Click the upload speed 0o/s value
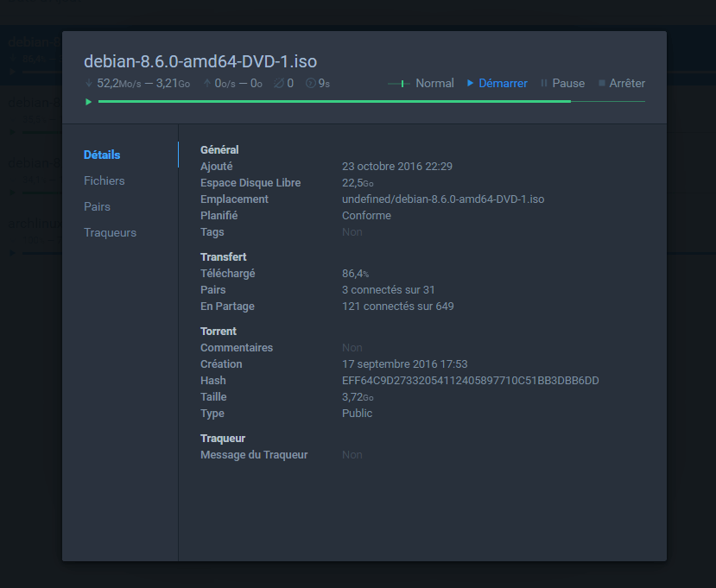 point(225,83)
